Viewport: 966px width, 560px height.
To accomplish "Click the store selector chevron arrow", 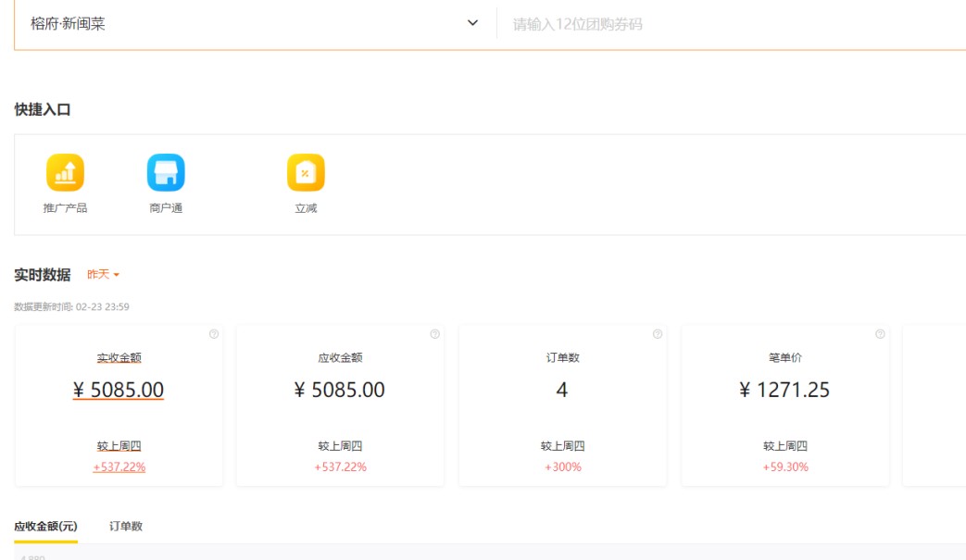I will coord(473,23).
